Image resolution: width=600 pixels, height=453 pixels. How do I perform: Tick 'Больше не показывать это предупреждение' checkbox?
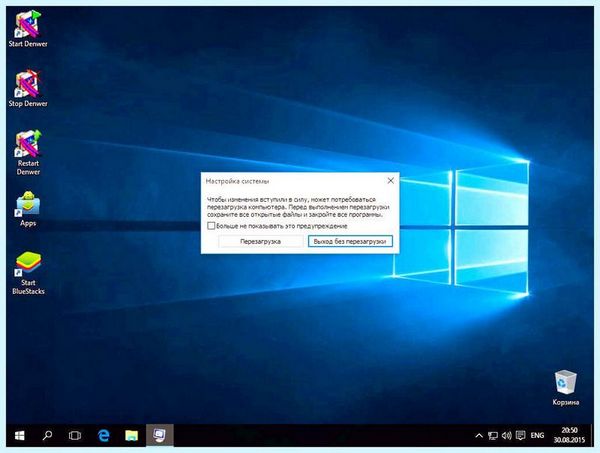pyautogui.click(x=211, y=226)
